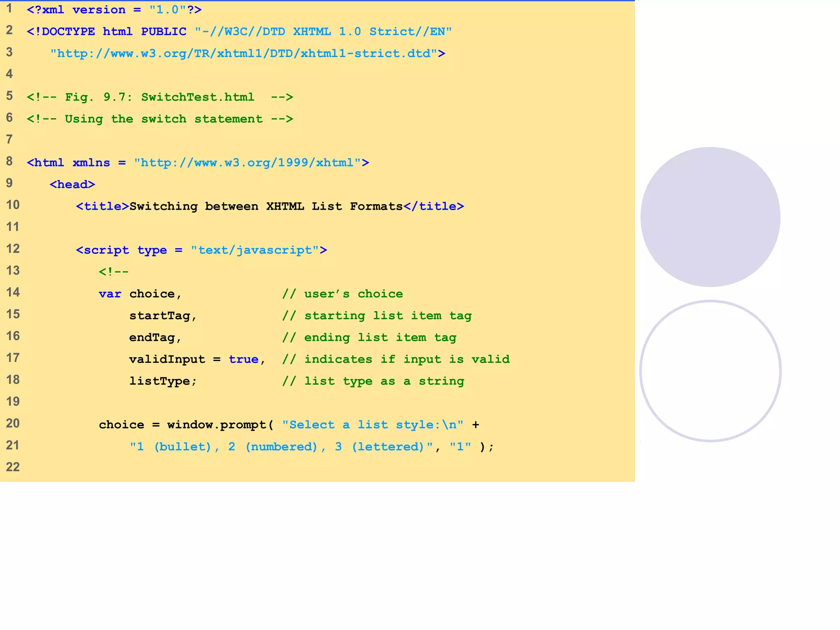
Task: Click the <head> tag
Action: (72, 185)
